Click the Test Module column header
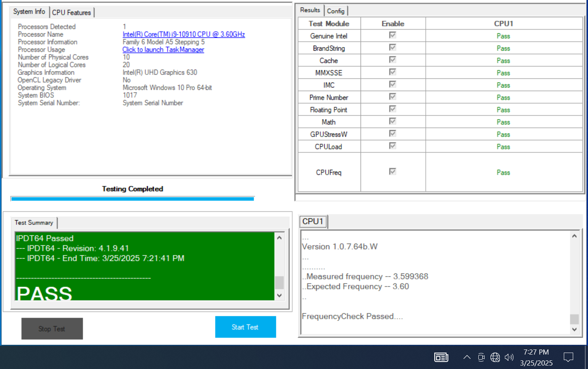This screenshot has width=588, height=369. (329, 23)
